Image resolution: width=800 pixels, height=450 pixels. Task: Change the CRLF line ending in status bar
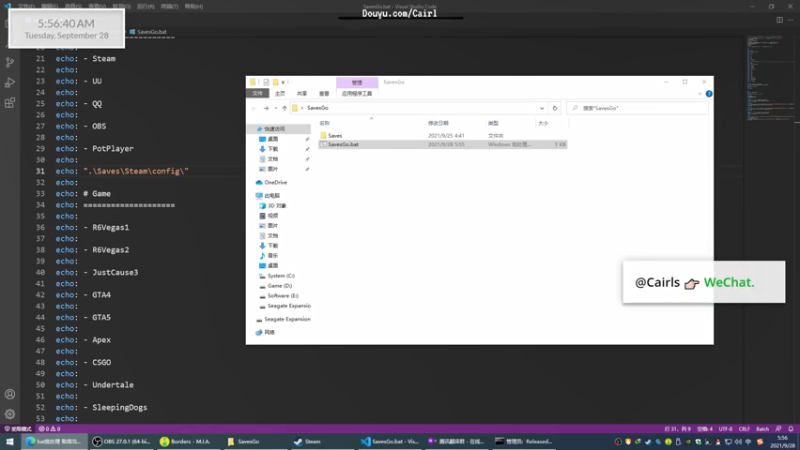click(x=744, y=429)
